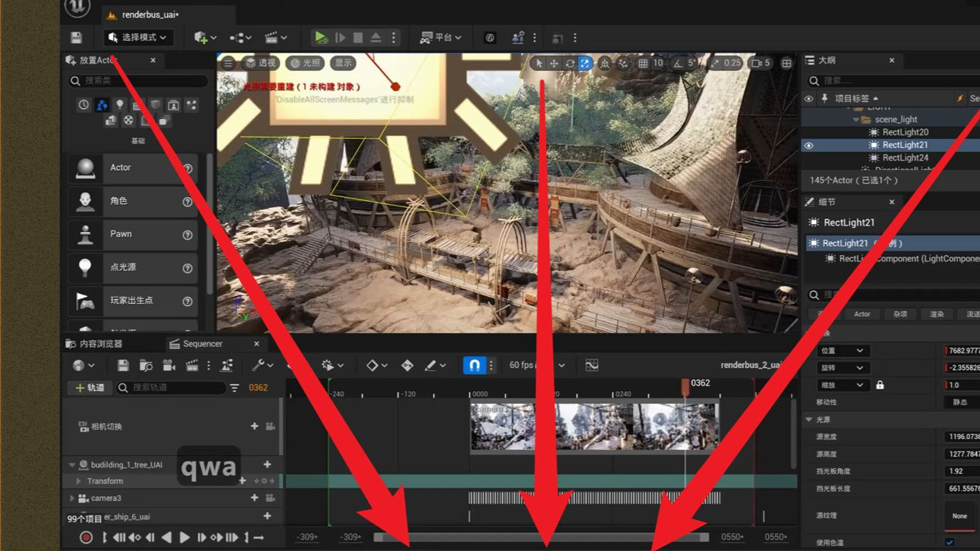Choose the translate move gizmo tool
Screen dimensions: 980x551
554,63
